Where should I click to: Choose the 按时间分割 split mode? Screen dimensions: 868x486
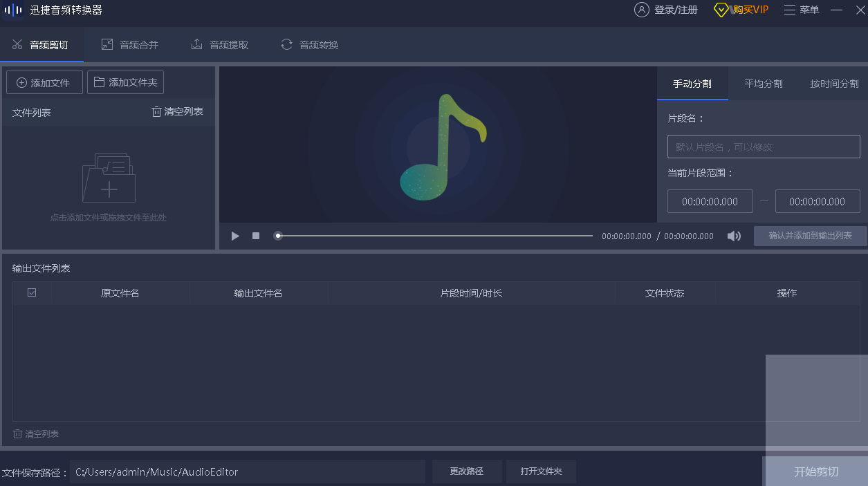click(x=834, y=84)
